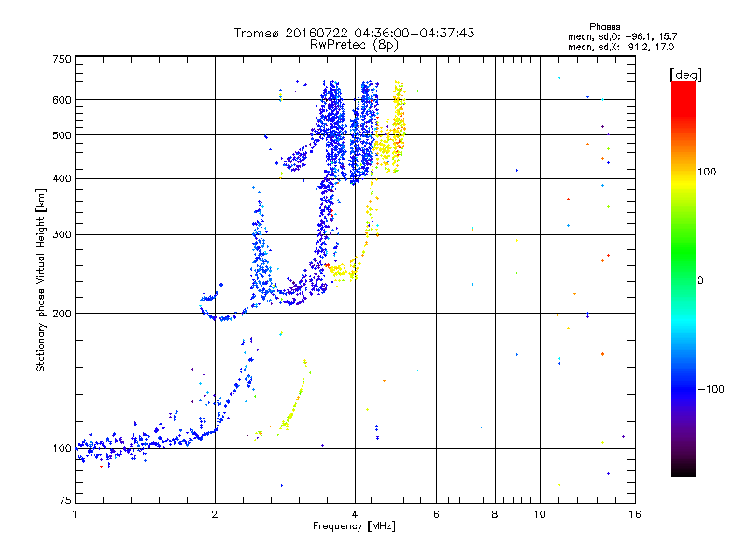Click the colorbar tick label '-100'
This screenshot has width=747, height=560.
point(711,389)
